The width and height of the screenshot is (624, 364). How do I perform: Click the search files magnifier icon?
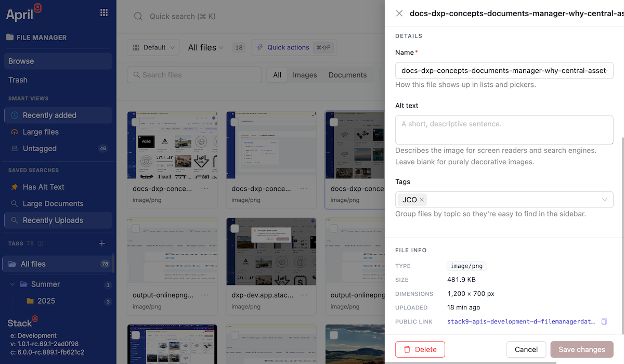137,75
